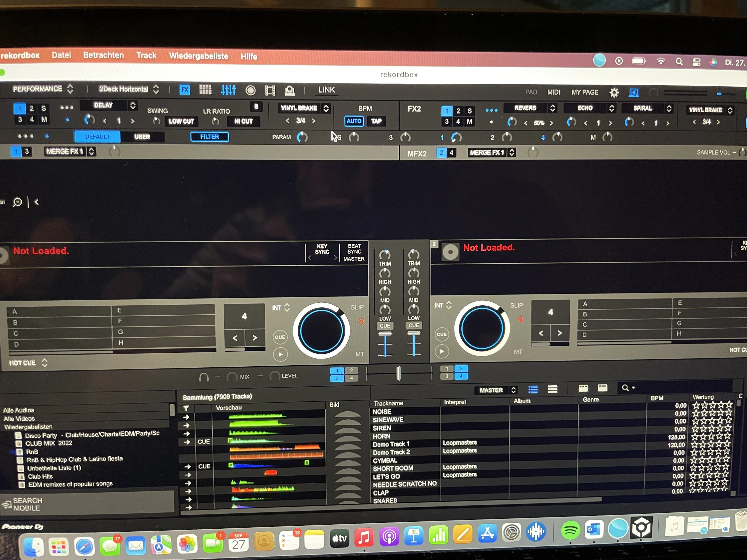The height and width of the screenshot is (560, 747).
Task: Click the recording circle icon
Action: [x=250, y=90]
